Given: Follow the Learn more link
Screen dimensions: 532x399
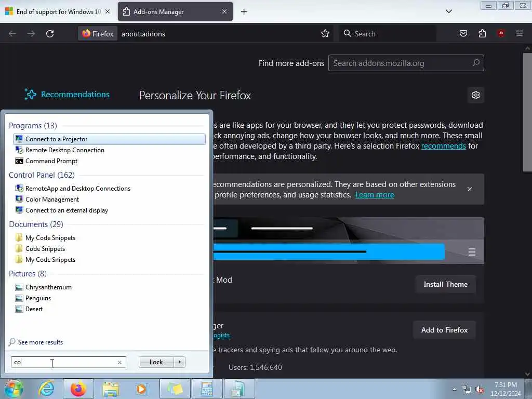Looking at the screenshot, I should (375, 195).
